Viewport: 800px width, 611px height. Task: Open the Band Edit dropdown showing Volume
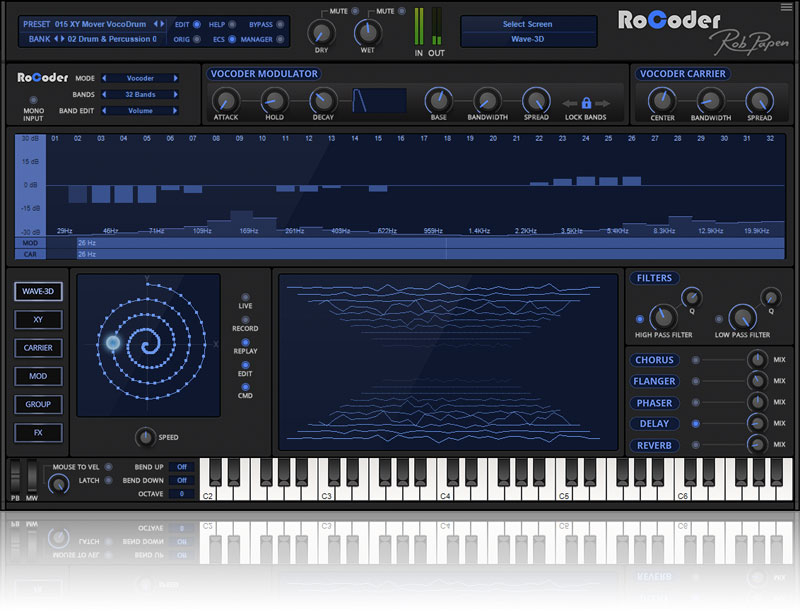140,111
